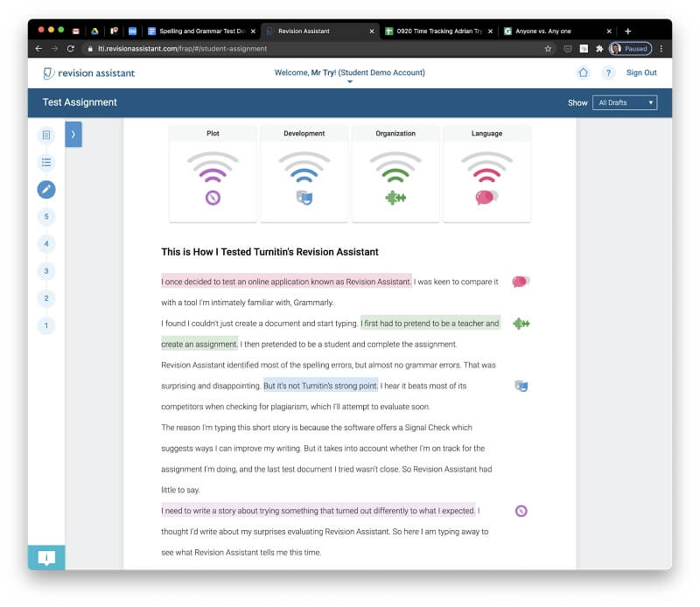Click the Sign Out link

point(640,73)
